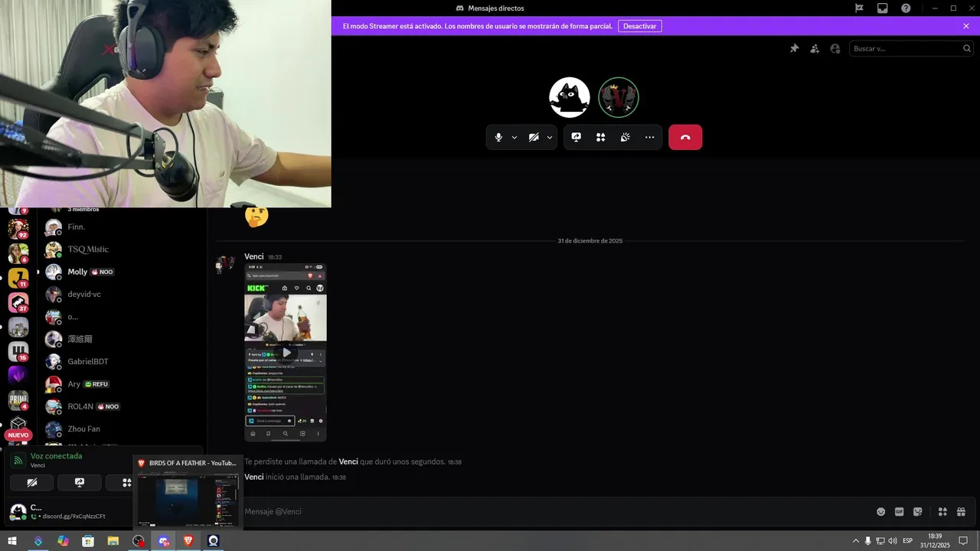Open the server icon with 92 badge
This screenshot has width=980, height=551.
(18, 228)
